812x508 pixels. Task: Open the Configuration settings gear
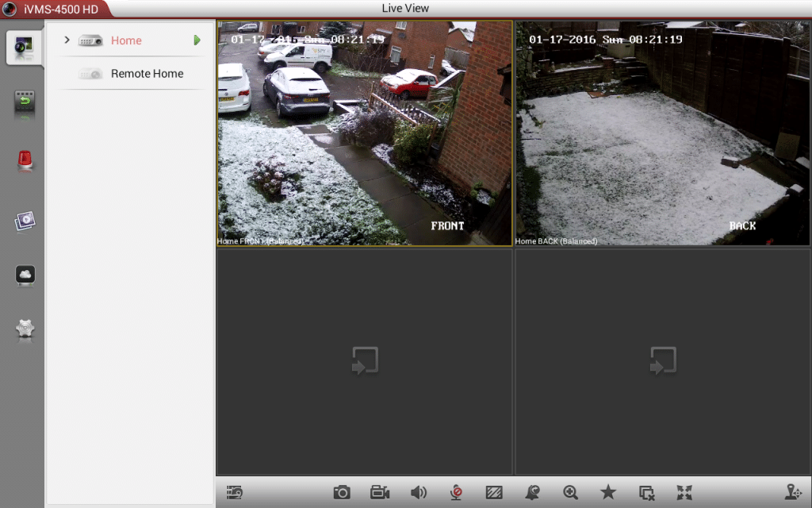click(24, 331)
